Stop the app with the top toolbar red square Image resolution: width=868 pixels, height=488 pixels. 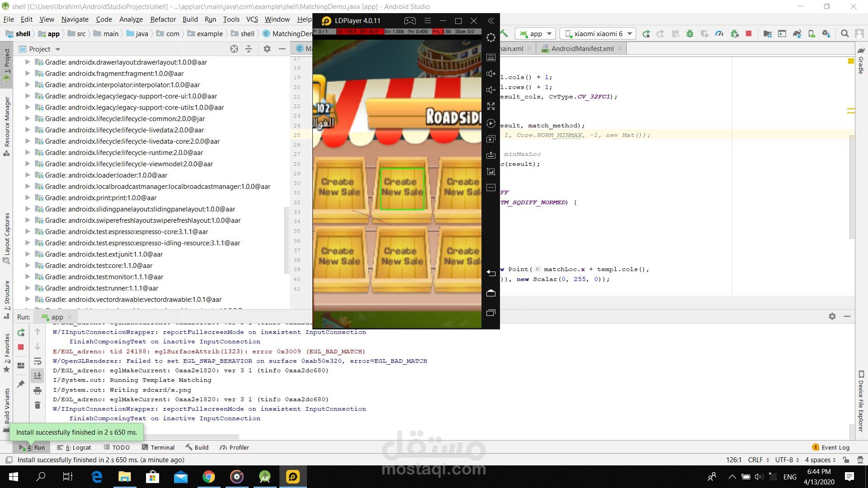749,33
